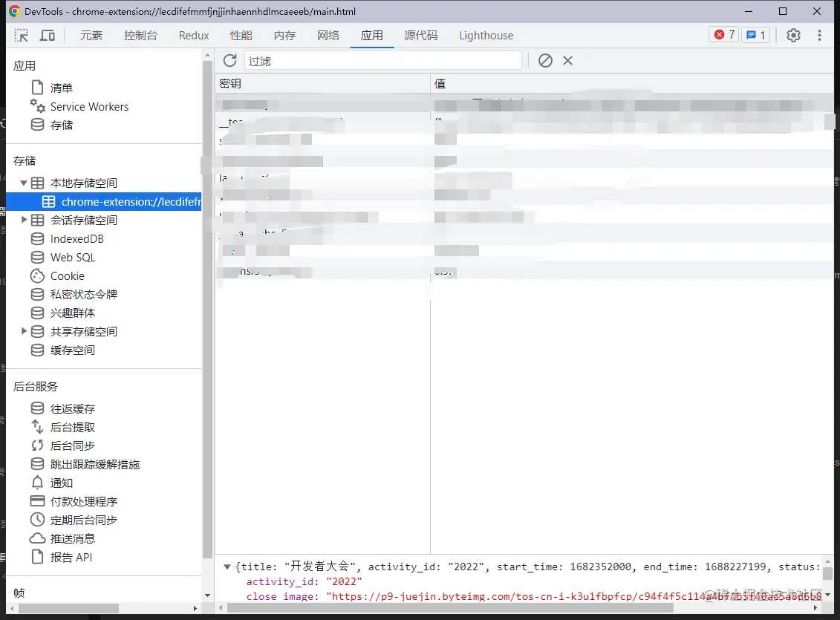
Task: Click the activity_id: "2022" property line
Action: click(304, 581)
